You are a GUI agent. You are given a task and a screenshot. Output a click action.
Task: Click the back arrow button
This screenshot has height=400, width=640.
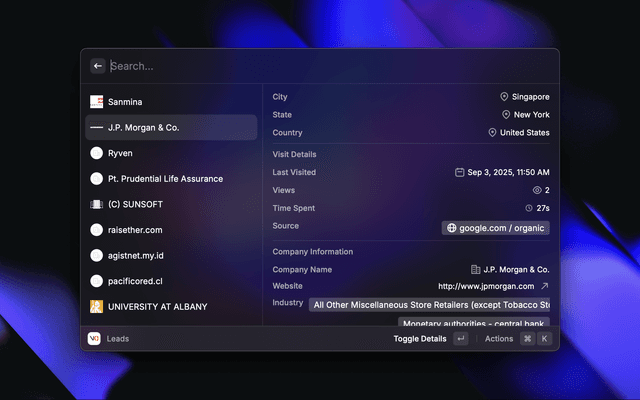coord(98,66)
